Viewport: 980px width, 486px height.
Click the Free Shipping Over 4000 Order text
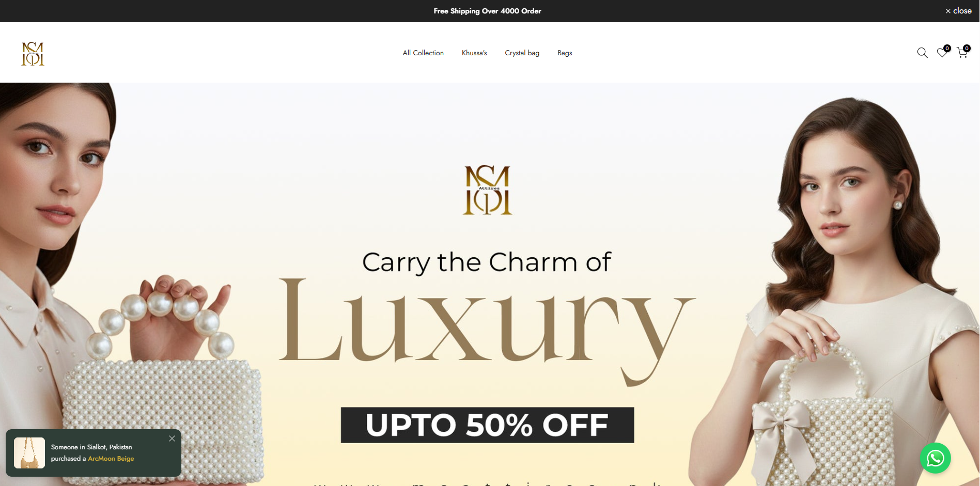point(487,11)
